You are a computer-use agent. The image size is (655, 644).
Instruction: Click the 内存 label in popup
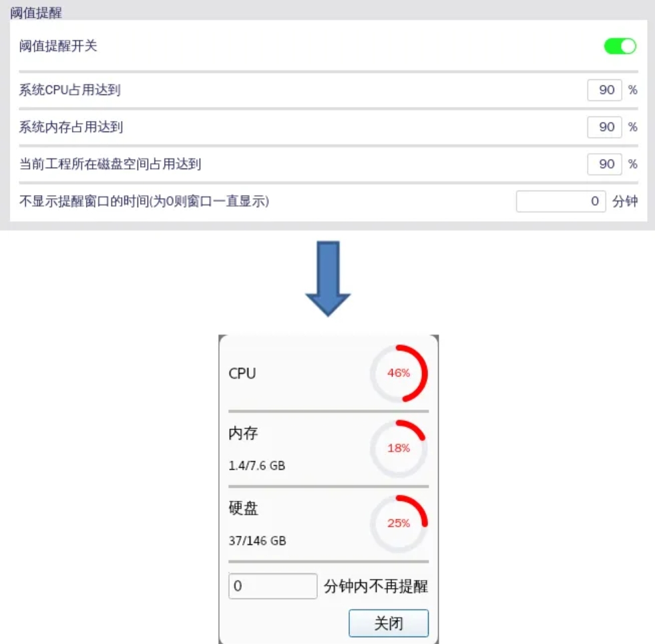click(x=243, y=433)
